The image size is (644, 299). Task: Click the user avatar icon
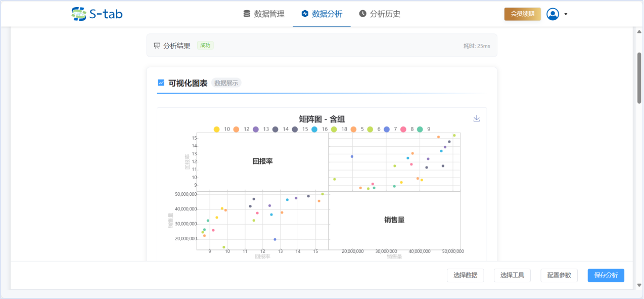(553, 14)
